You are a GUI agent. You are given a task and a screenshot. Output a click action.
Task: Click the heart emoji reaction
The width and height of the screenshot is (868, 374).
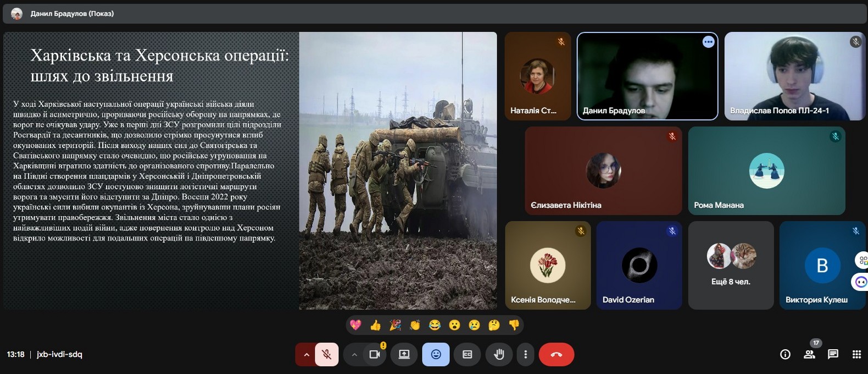click(x=355, y=325)
